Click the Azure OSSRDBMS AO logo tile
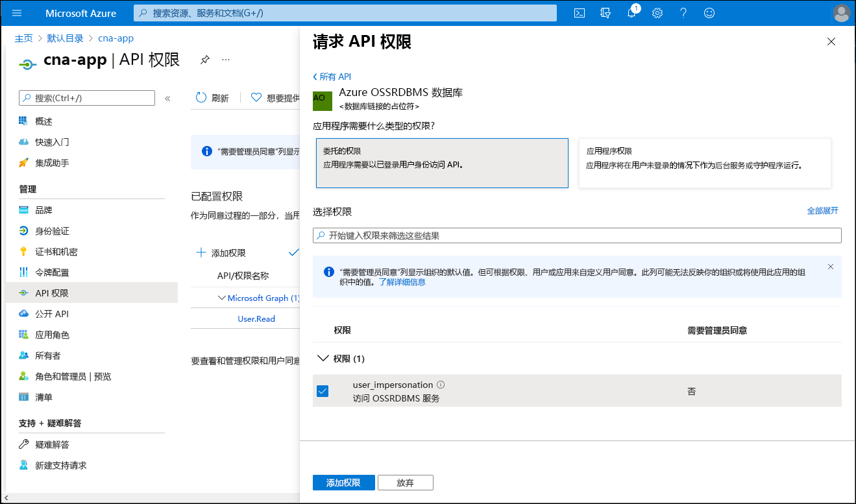 323,101
